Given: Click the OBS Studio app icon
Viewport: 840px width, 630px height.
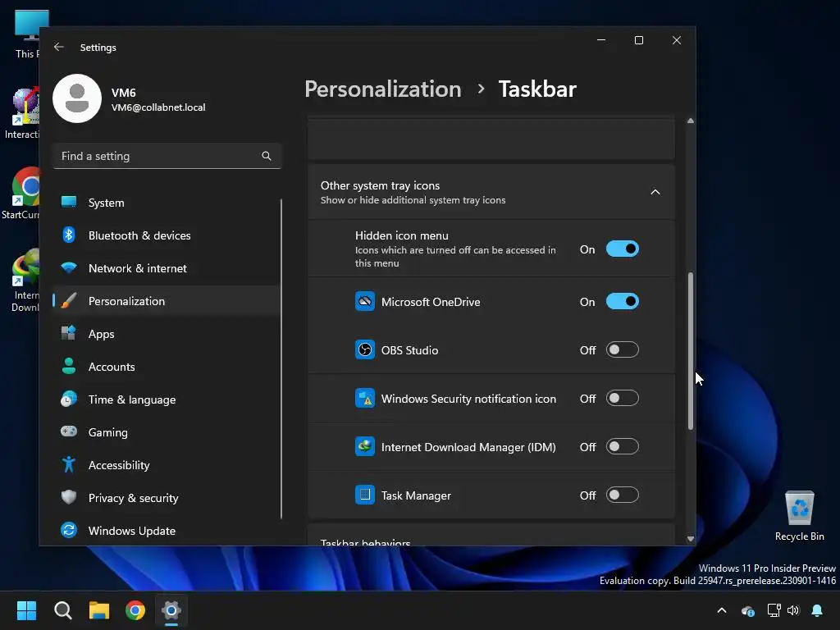Looking at the screenshot, I should tap(365, 349).
